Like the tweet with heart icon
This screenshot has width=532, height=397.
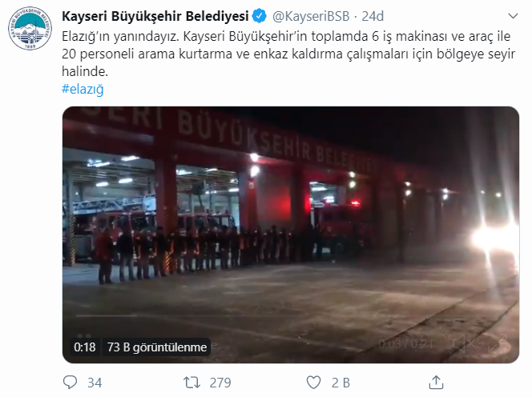pyautogui.click(x=313, y=383)
